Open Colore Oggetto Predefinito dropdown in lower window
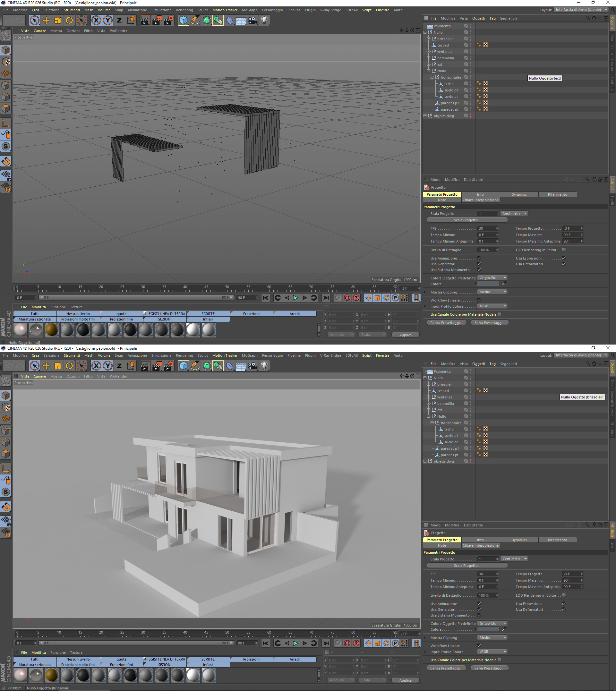The height and width of the screenshot is (691, 616). (492, 623)
